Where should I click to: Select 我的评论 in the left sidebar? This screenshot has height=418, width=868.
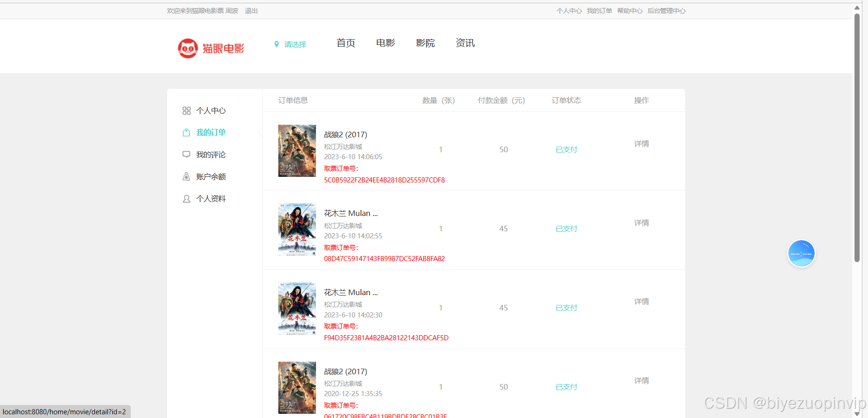(x=211, y=155)
